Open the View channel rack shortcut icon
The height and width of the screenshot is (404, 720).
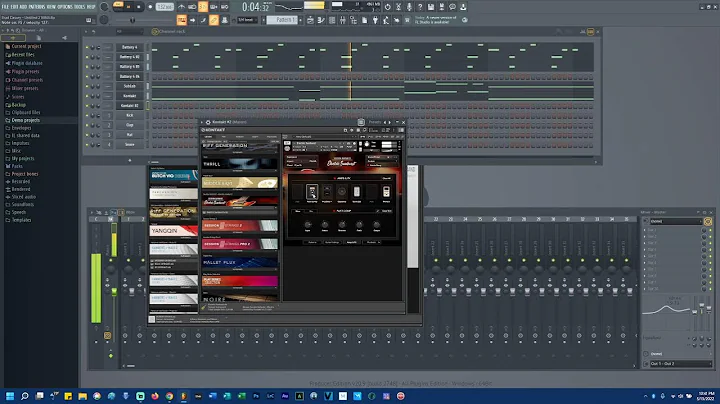(x=332, y=20)
